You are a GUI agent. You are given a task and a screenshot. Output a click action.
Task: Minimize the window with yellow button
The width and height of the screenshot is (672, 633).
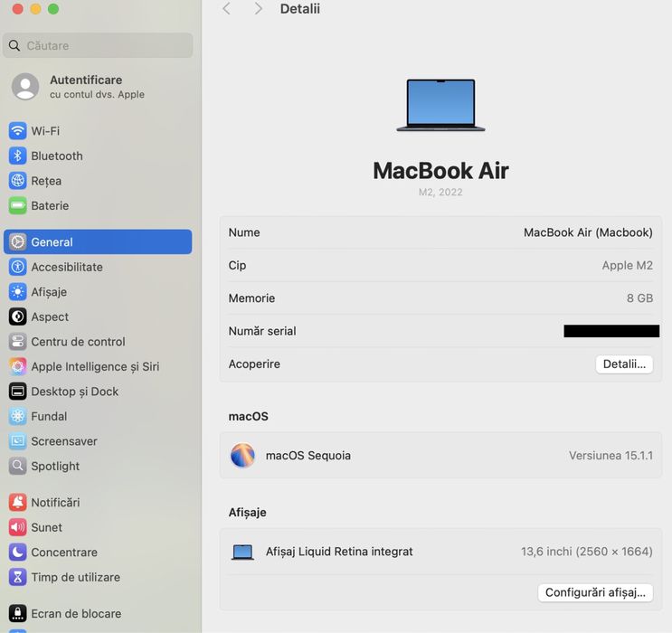coord(35,8)
